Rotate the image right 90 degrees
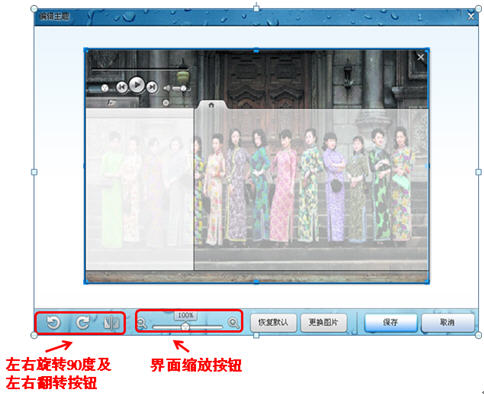This screenshot has width=484, height=394. [82, 323]
